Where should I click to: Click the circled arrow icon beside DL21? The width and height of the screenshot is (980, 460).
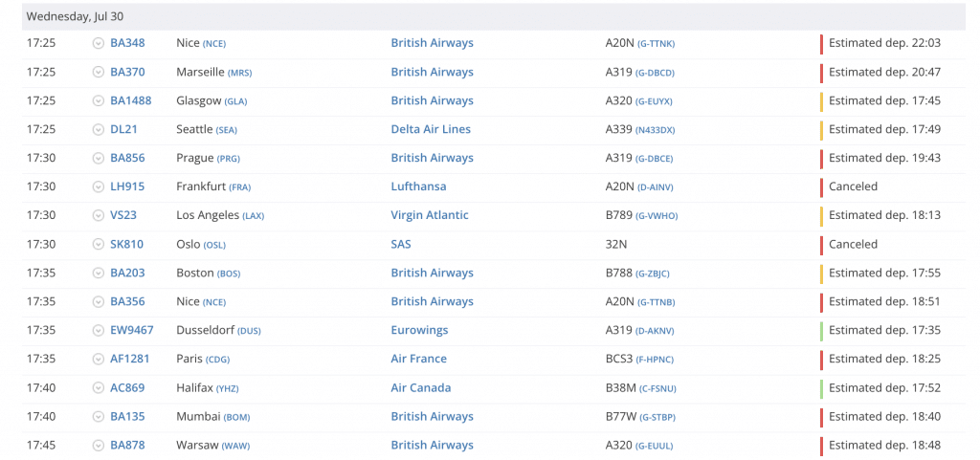(98, 129)
